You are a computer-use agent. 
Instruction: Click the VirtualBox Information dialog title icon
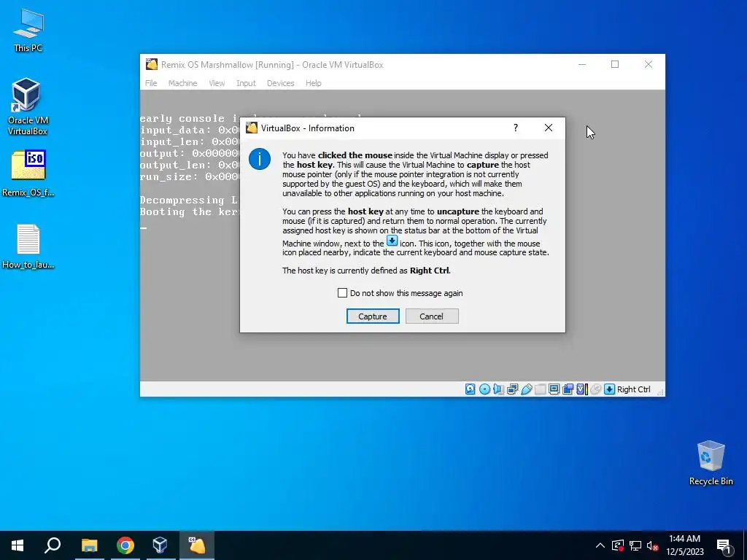click(252, 128)
